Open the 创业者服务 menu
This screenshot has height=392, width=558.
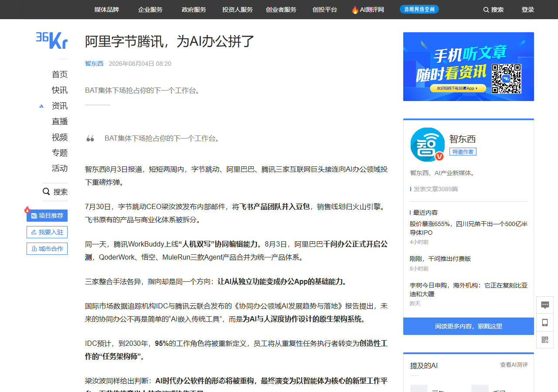pyautogui.click(x=281, y=10)
